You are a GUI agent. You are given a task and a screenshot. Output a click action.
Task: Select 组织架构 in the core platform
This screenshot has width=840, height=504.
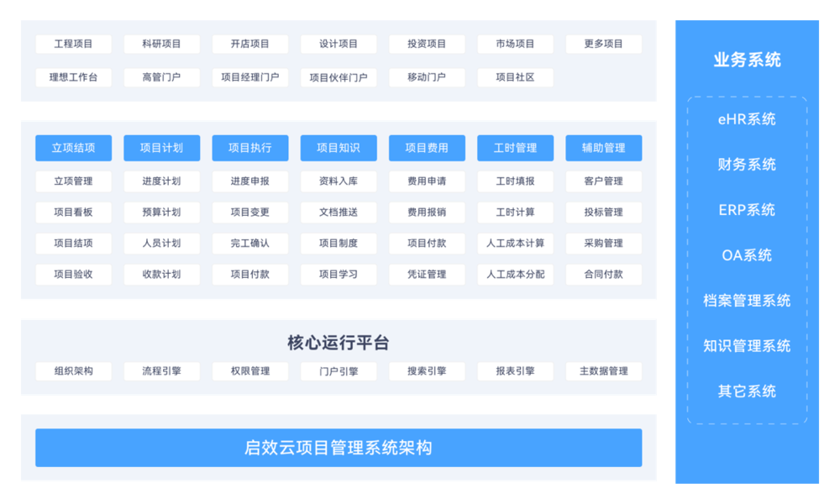[73, 371]
